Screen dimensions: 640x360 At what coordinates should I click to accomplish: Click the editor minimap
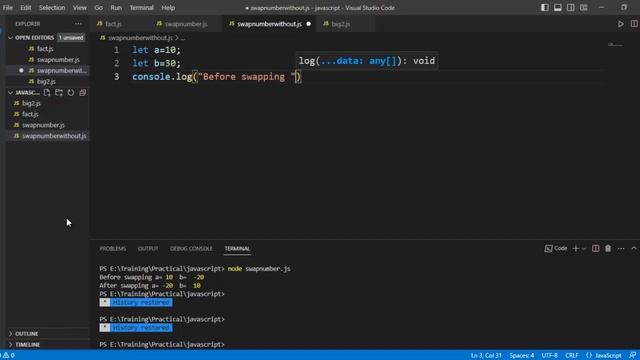[x=616, y=44]
